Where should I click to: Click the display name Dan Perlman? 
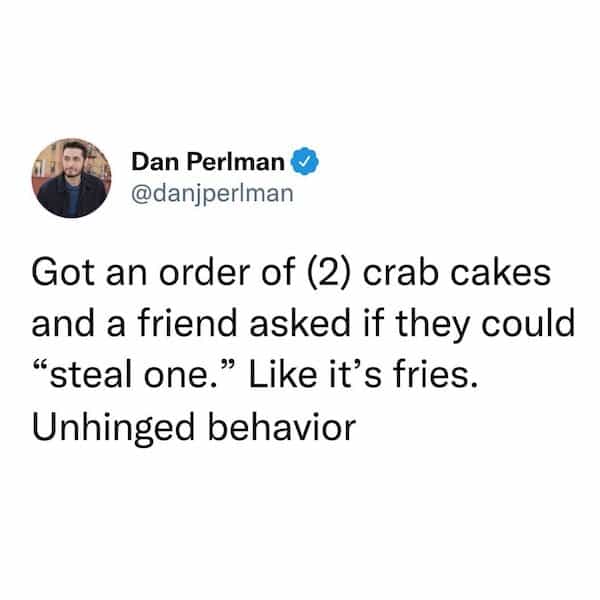[208, 161]
